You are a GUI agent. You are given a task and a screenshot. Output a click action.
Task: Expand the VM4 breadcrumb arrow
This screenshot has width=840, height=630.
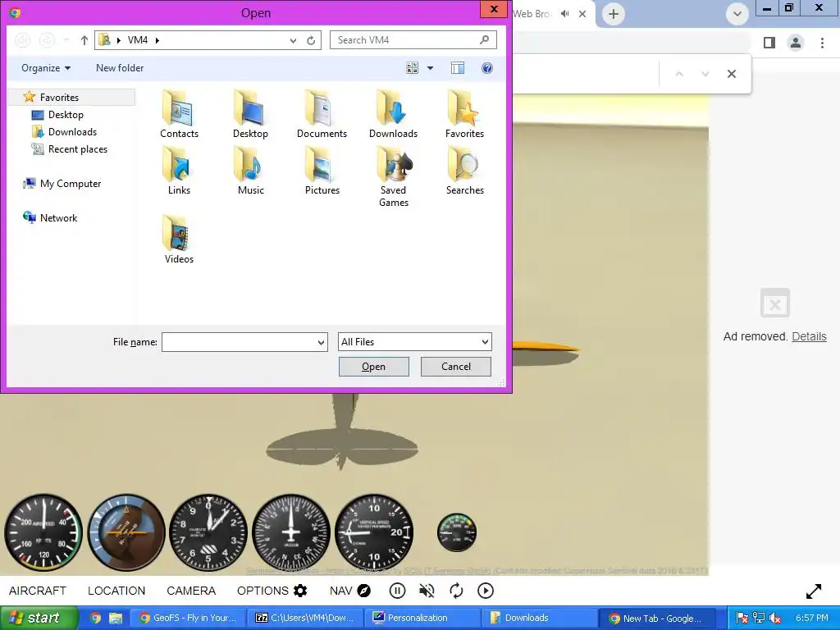point(157,40)
